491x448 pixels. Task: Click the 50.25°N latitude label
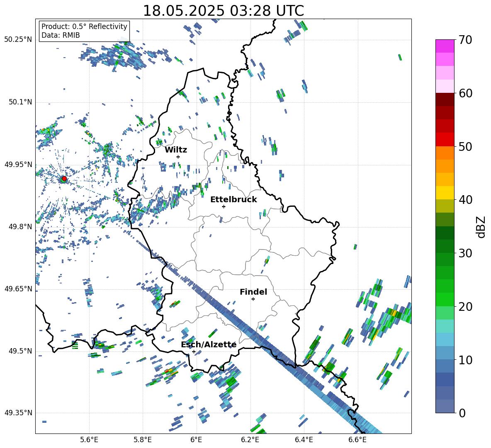[18, 40]
